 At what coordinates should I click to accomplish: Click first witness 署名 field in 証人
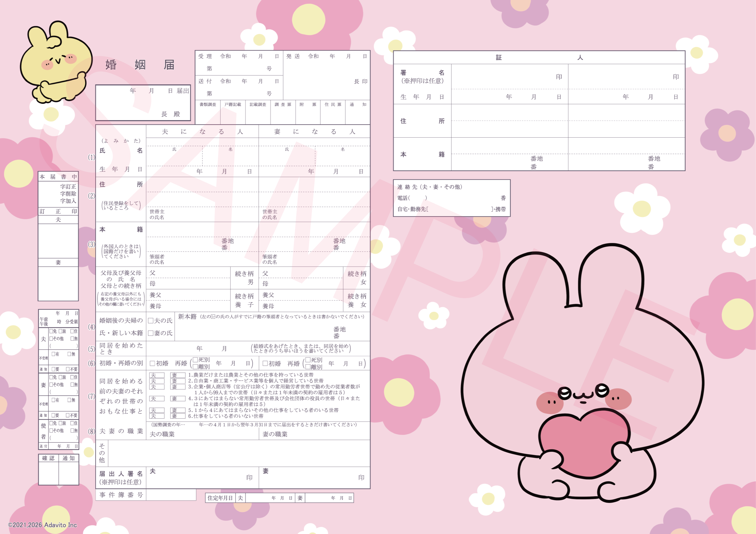(x=509, y=77)
